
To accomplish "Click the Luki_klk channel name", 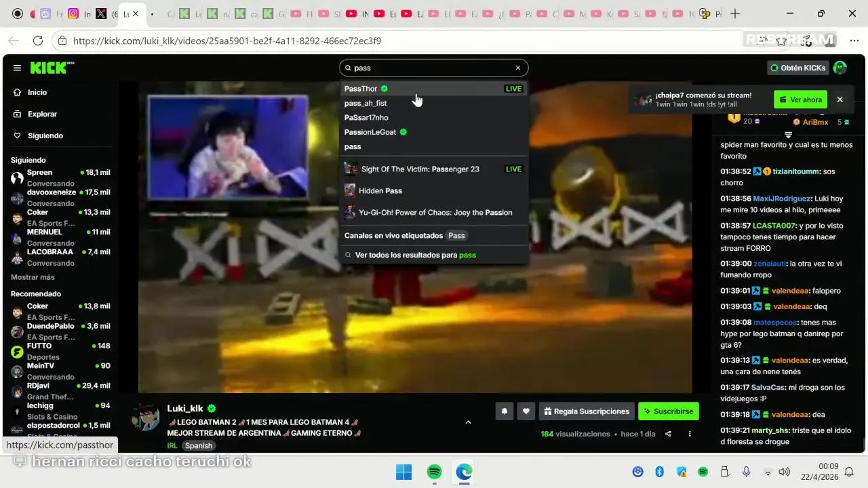I will pyautogui.click(x=185, y=408).
